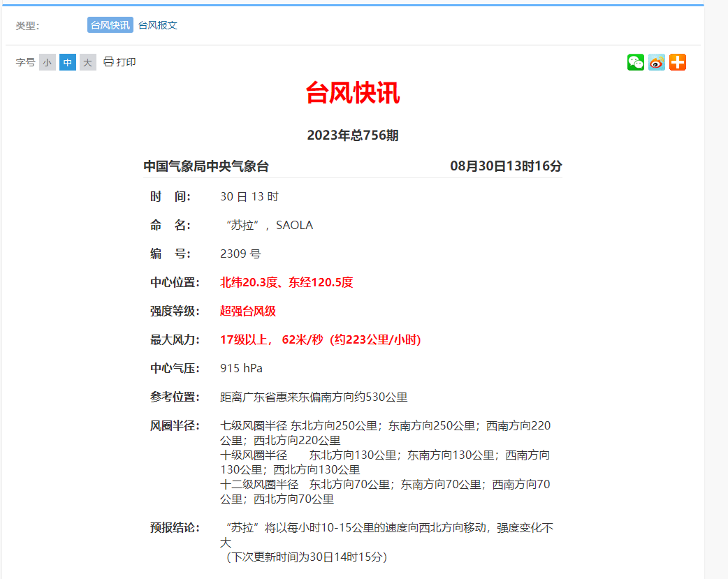Click the red max wind speed value
This screenshot has height=579, width=728.
(x=320, y=339)
